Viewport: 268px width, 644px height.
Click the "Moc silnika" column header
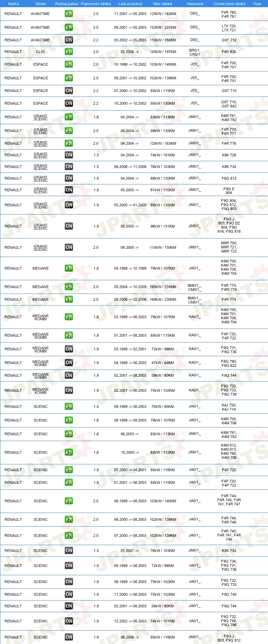tap(163, 4)
